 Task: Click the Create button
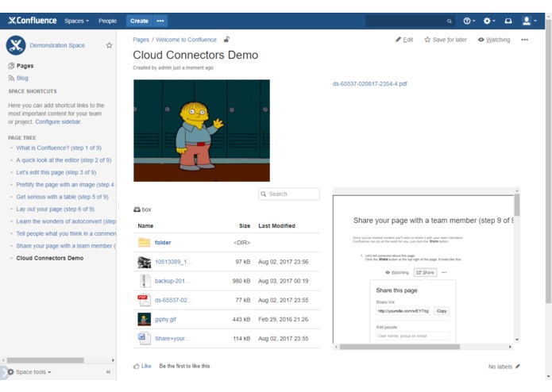point(139,21)
